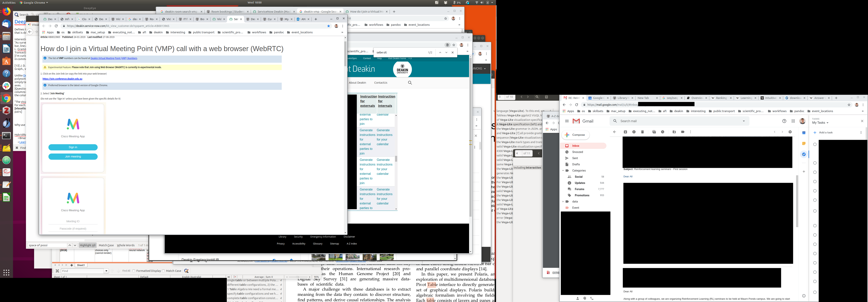
Task: Snooze the email with the clock icon
Action: (x=662, y=132)
